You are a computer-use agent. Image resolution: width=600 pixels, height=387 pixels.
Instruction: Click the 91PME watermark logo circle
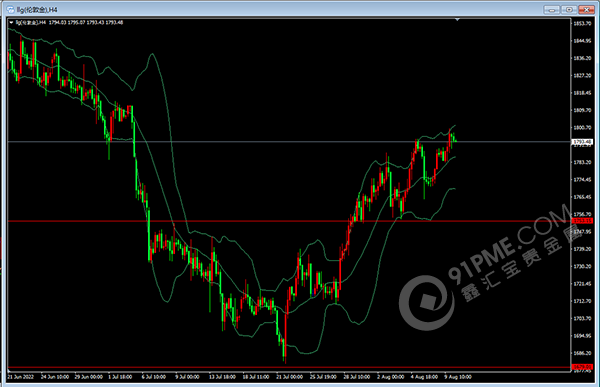426,302
